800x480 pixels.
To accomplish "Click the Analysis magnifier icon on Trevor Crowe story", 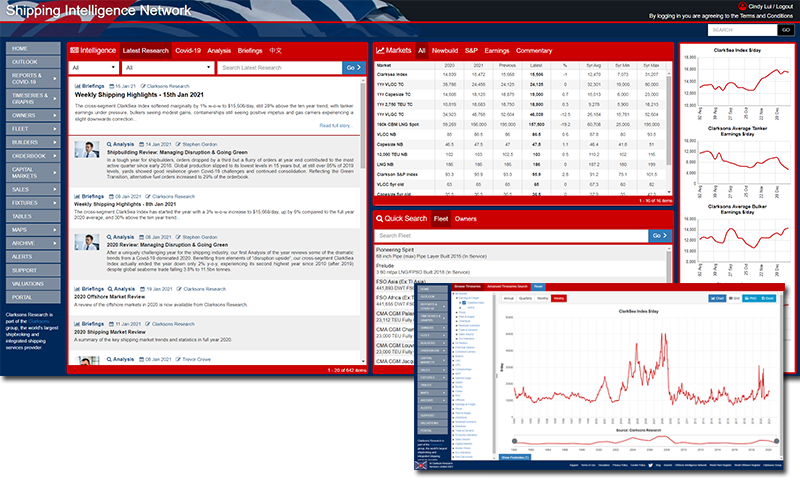I will (109, 359).
